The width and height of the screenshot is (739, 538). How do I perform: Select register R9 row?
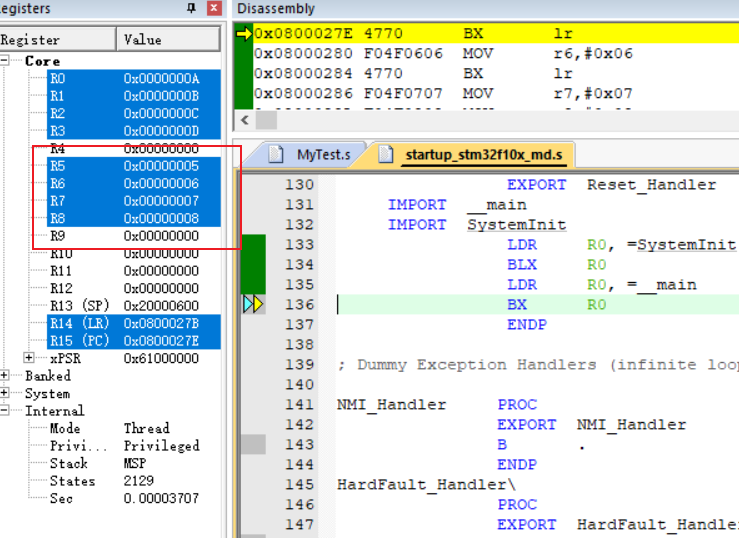(x=134, y=236)
